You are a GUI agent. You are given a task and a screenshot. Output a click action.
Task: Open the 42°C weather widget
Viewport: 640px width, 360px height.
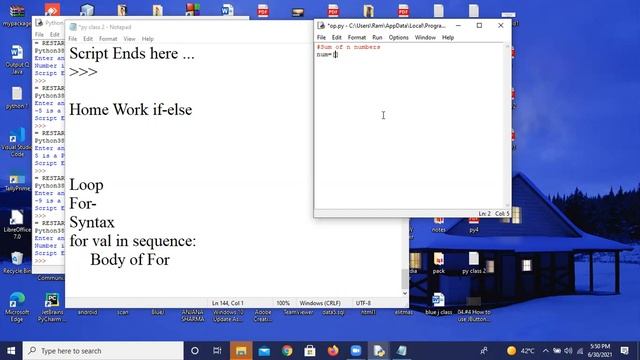(520, 351)
